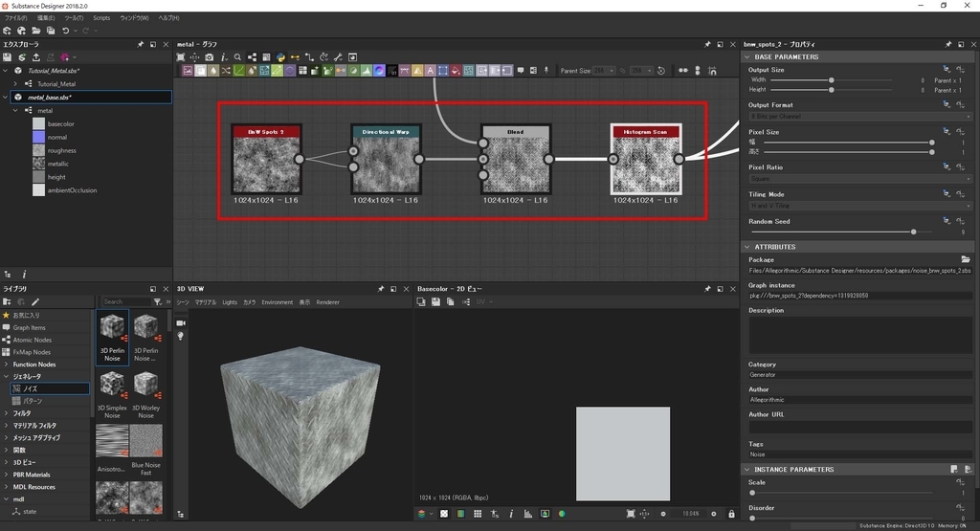Screen dimensions: 980x531
Task: Click the light bulb icon in 3D View
Action: click(x=180, y=337)
